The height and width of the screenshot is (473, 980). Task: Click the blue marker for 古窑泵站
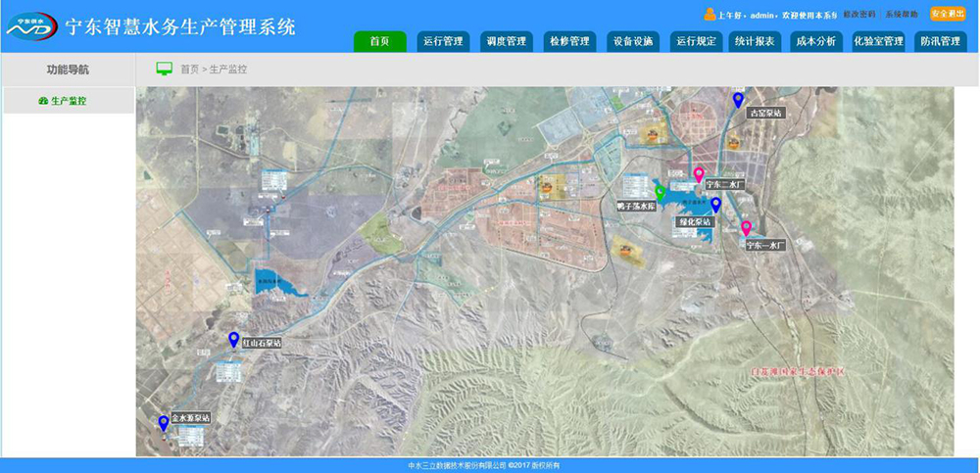click(x=738, y=100)
